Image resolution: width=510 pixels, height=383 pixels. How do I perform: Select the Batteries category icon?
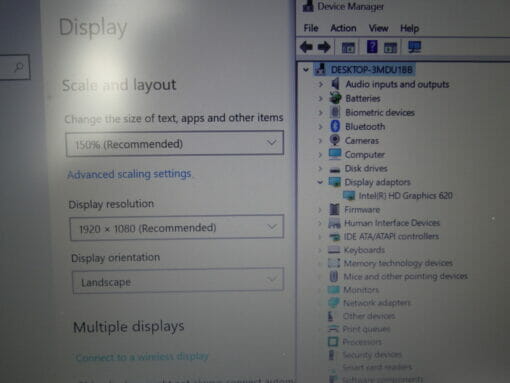[335, 98]
